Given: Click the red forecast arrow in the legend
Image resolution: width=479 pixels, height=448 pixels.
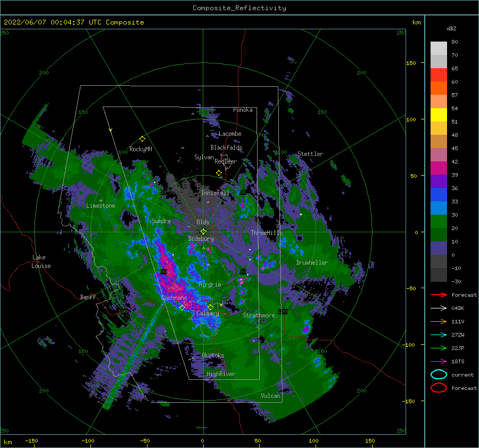Looking at the screenshot, I should 439,295.
